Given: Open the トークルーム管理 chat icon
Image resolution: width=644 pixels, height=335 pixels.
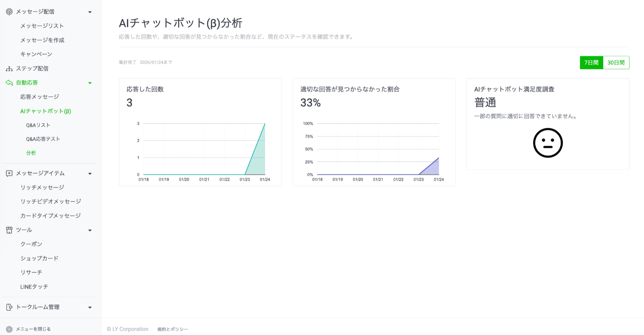Looking at the screenshot, I should (10, 307).
